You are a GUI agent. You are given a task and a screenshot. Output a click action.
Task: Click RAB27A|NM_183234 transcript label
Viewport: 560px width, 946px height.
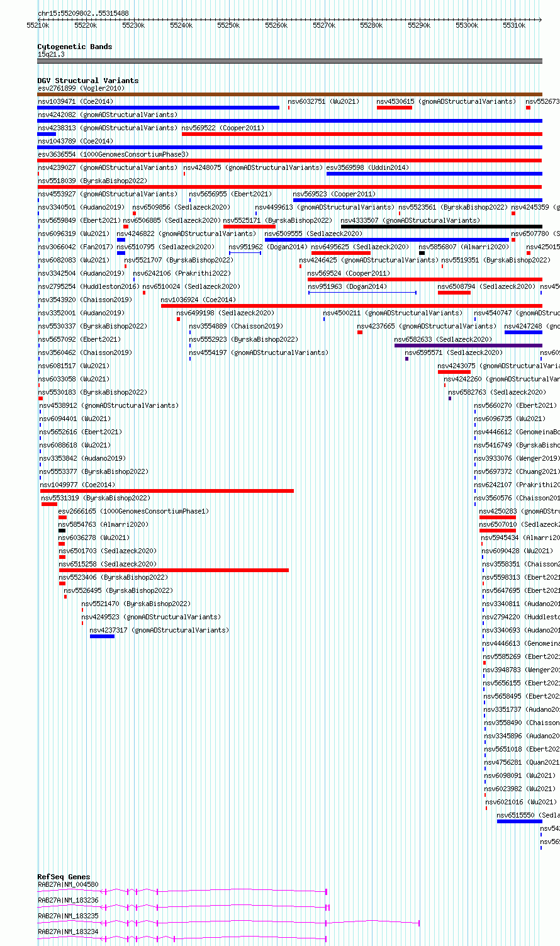coord(68,931)
